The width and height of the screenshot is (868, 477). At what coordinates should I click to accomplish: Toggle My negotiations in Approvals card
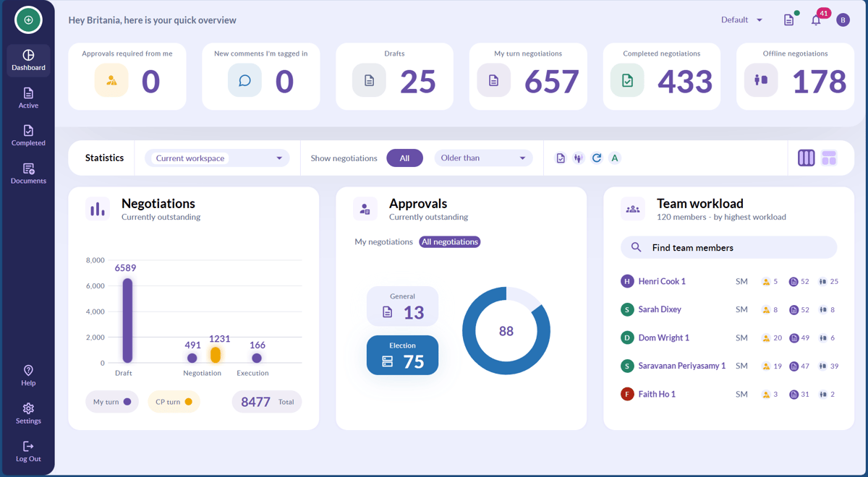[383, 242]
